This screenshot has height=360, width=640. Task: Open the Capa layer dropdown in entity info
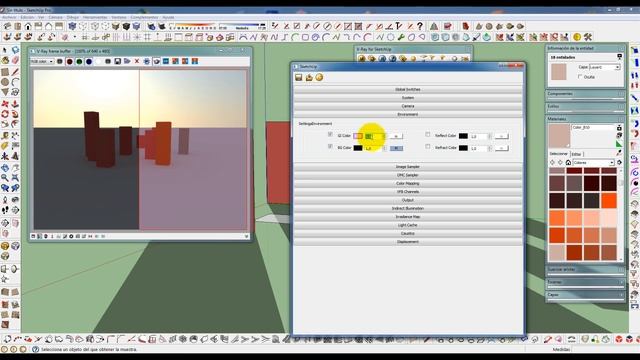(605, 67)
